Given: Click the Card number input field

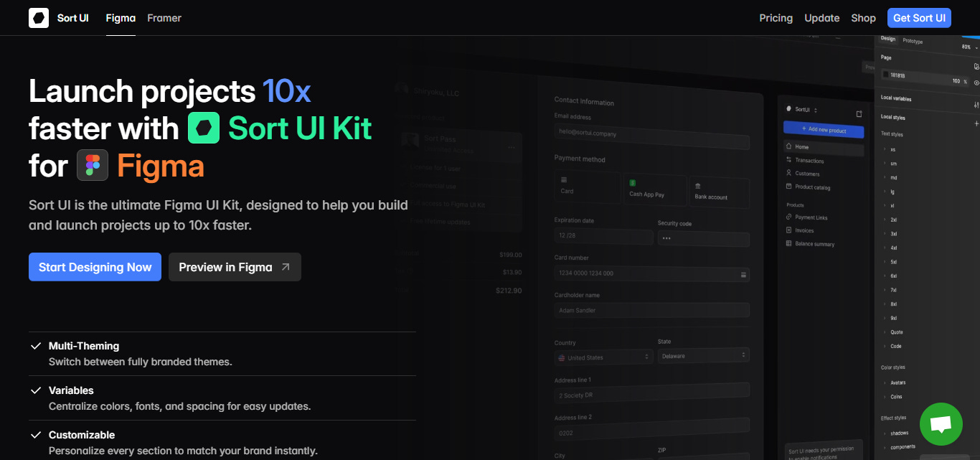Looking at the screenshot, I should click(652, 273).
